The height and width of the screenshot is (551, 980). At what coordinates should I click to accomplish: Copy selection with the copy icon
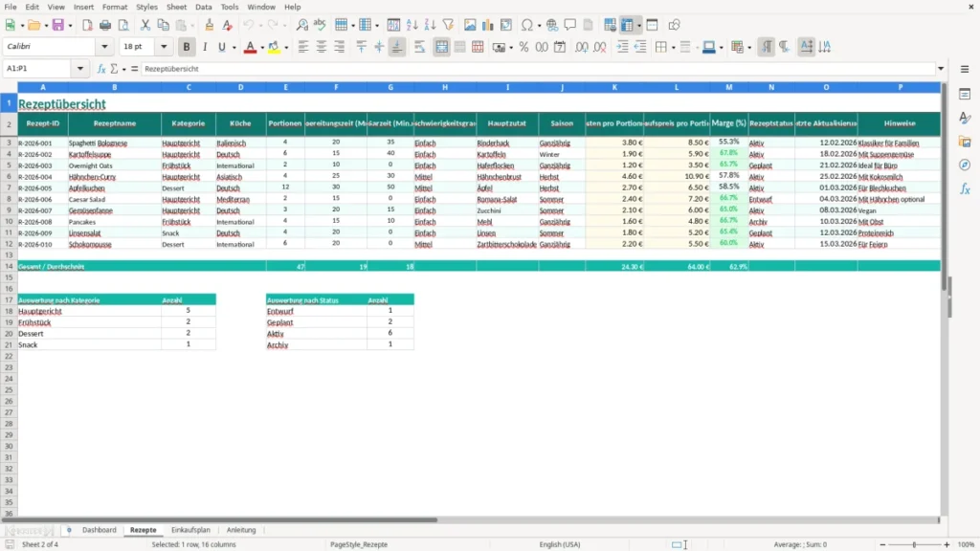pyautogui.click(x=163, y=25)
